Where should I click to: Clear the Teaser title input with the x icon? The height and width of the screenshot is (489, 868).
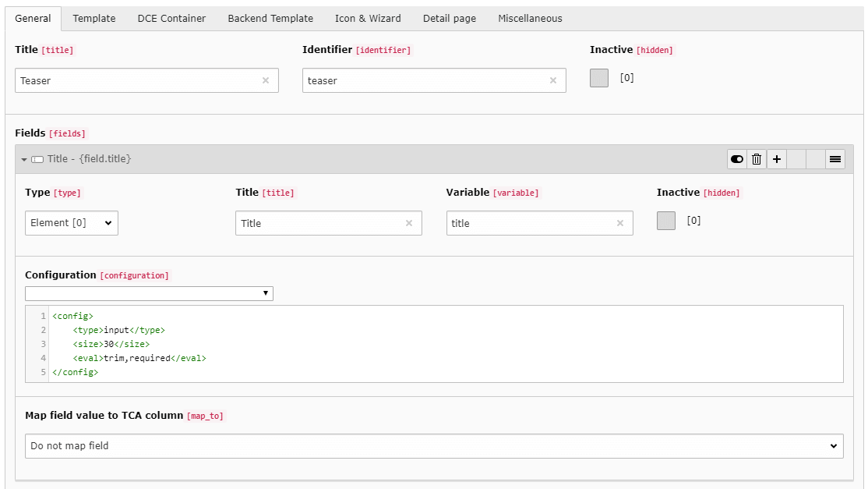tap(266, 80)
